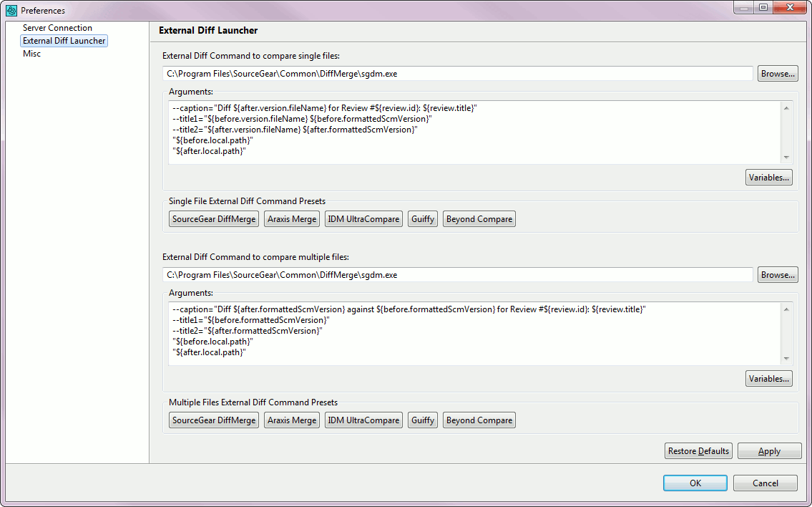
Task: Select IDM UltraCompare single file preset
Action: (x=363, y=218)
